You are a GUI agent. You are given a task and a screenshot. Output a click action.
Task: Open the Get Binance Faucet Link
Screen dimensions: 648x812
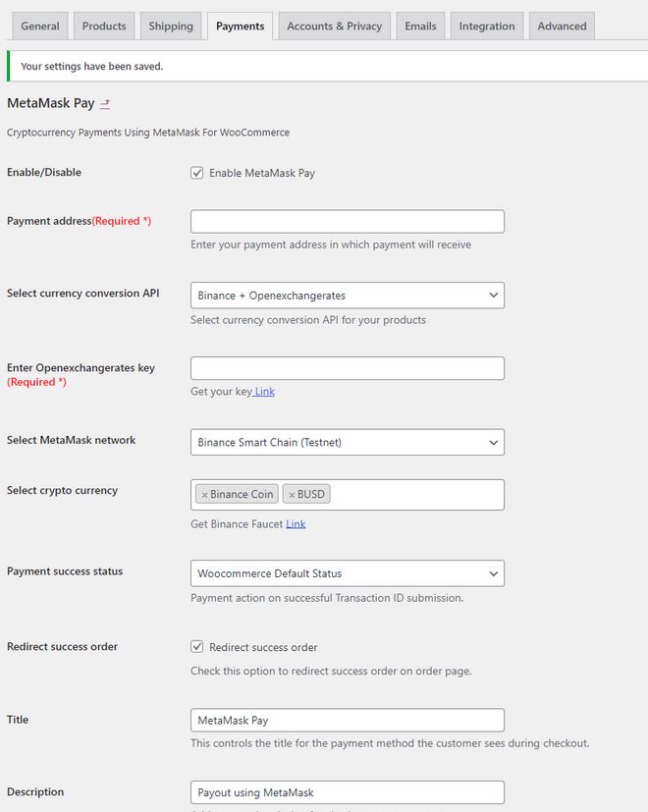click(296, 524)
